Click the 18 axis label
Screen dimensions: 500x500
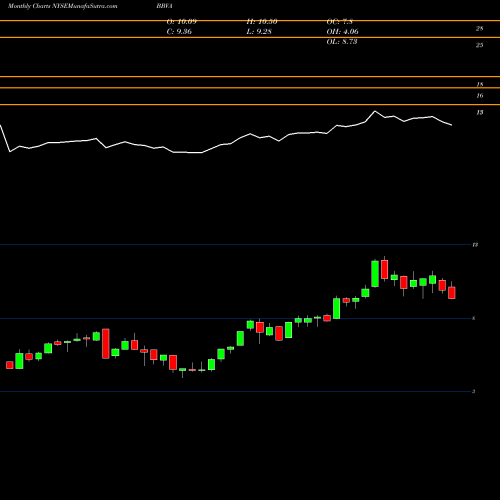pos(479,84)
